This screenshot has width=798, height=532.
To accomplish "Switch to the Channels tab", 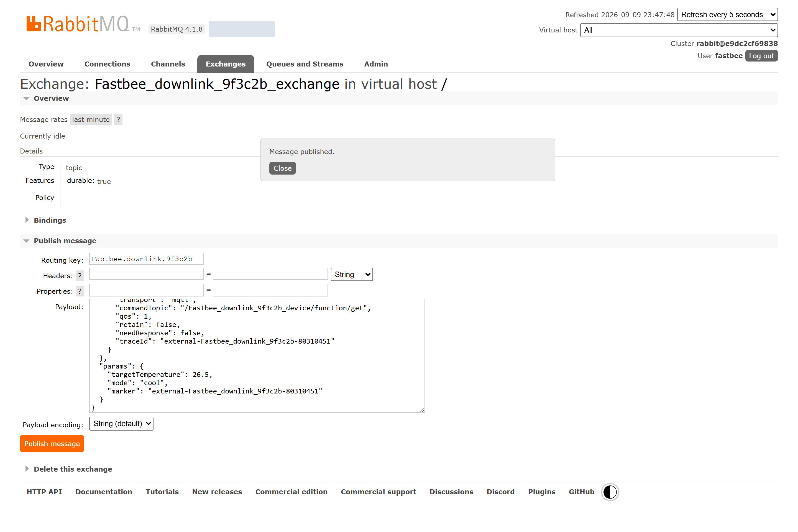I will click(168, 64).
